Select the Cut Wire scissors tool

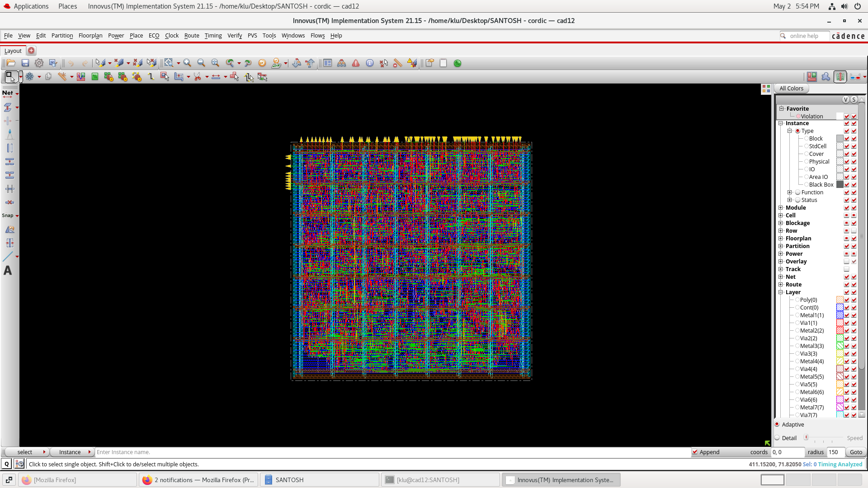tap(198, 77)
